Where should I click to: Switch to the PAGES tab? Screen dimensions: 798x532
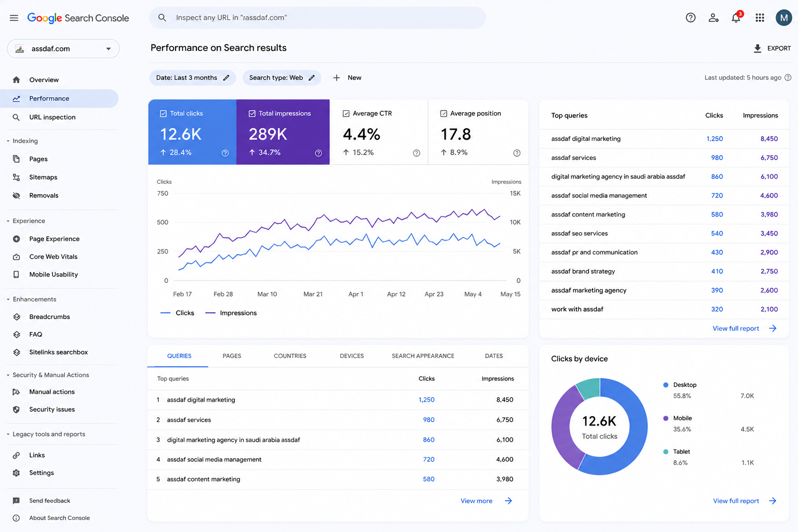click(x=232, y=356)
